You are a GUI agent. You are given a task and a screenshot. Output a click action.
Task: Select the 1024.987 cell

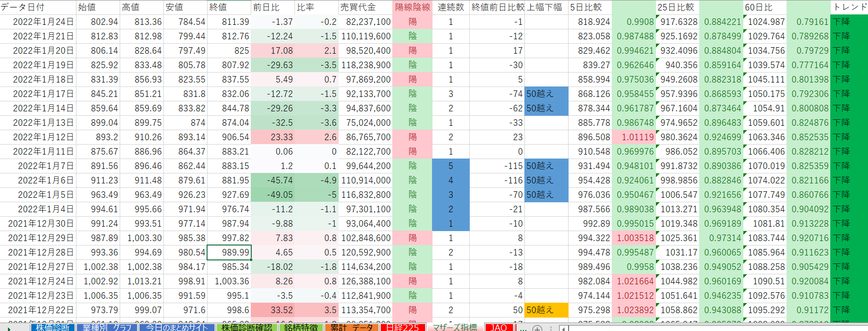(x=765, y=22)
